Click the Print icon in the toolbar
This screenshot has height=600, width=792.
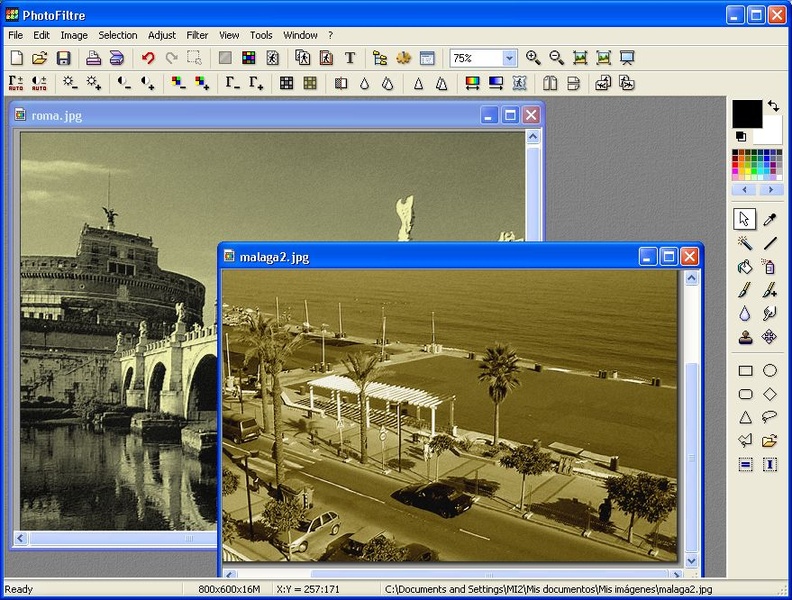pyautogui.click(x=93, y=58)
